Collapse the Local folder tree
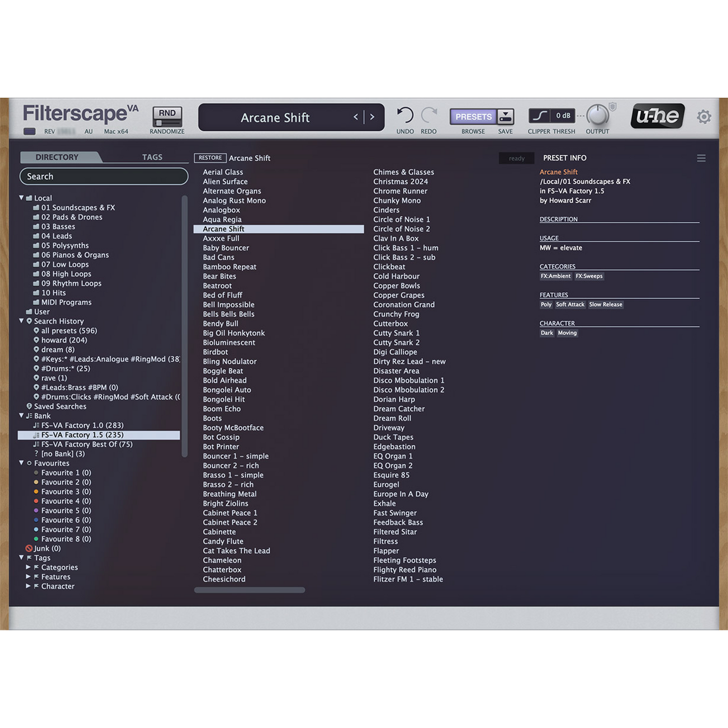Screen dimensions: 728x728 22,198
